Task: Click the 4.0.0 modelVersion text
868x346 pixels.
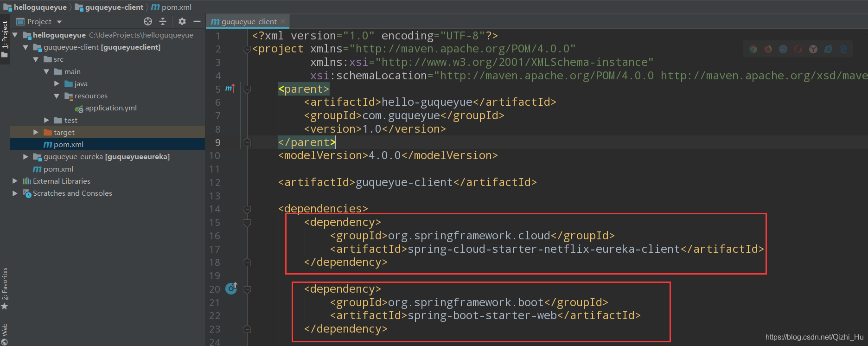Action: [x=384, y=155]
